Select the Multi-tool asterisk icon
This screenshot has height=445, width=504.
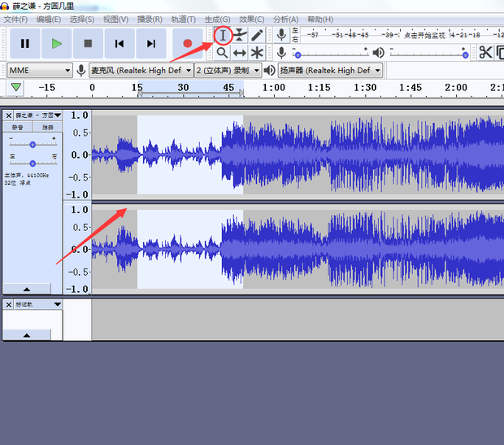point(257,52)
